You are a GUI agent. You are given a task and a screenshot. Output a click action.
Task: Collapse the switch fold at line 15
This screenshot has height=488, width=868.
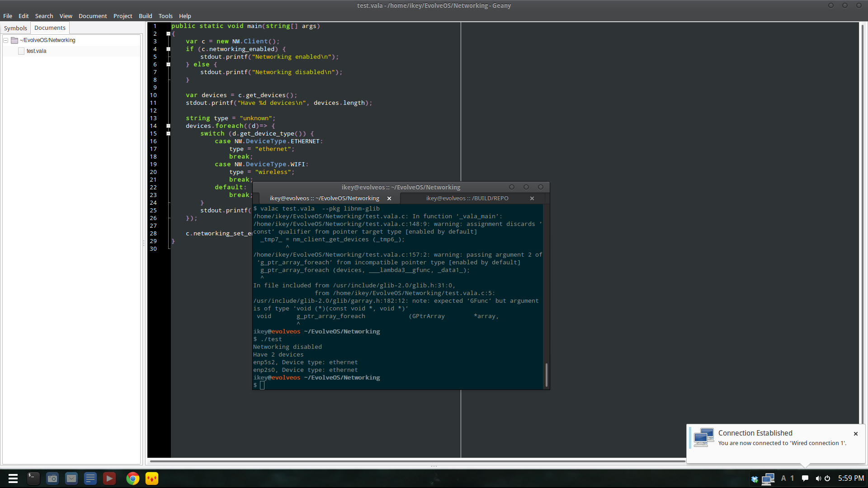point(168,134)
